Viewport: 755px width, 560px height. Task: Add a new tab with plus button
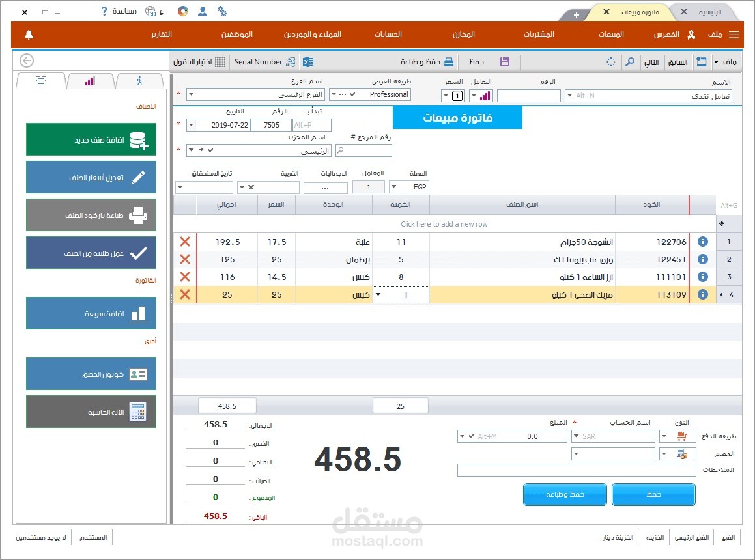[577, 15]
